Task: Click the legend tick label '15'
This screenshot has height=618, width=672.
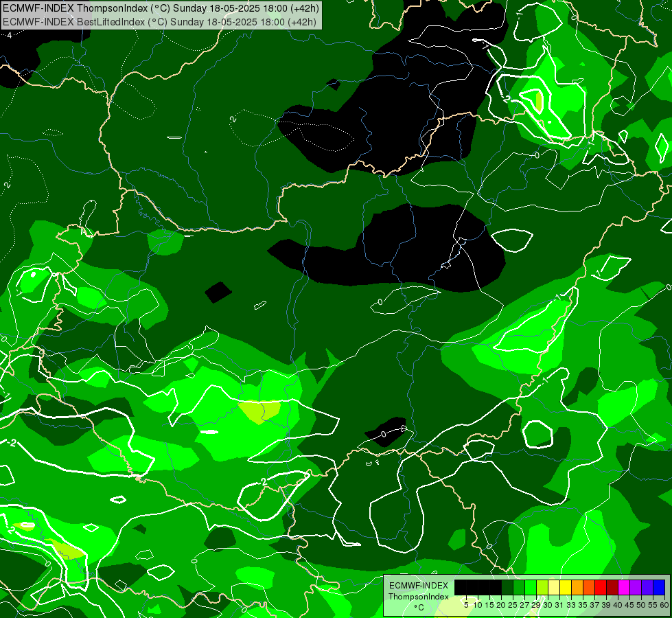Action: [489, 605]
